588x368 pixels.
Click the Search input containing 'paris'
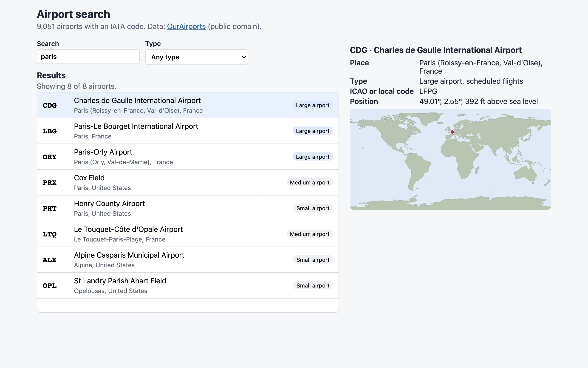click(x=88, y=57)
